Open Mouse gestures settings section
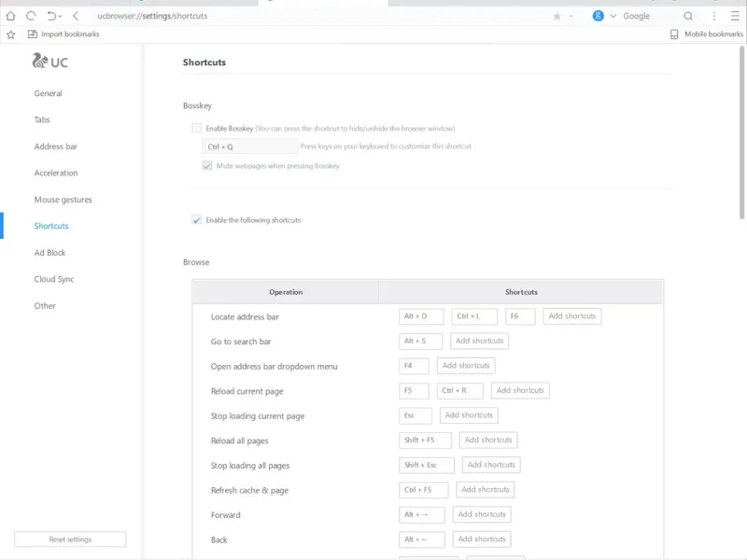This screenshot has width=747, height=560. coord(63,200)
